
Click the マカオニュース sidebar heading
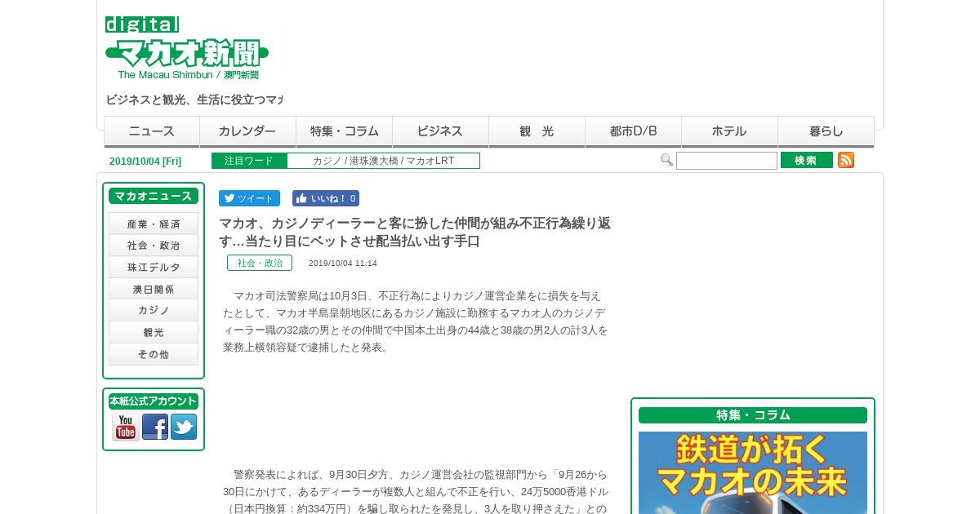[x=154, y=196]
